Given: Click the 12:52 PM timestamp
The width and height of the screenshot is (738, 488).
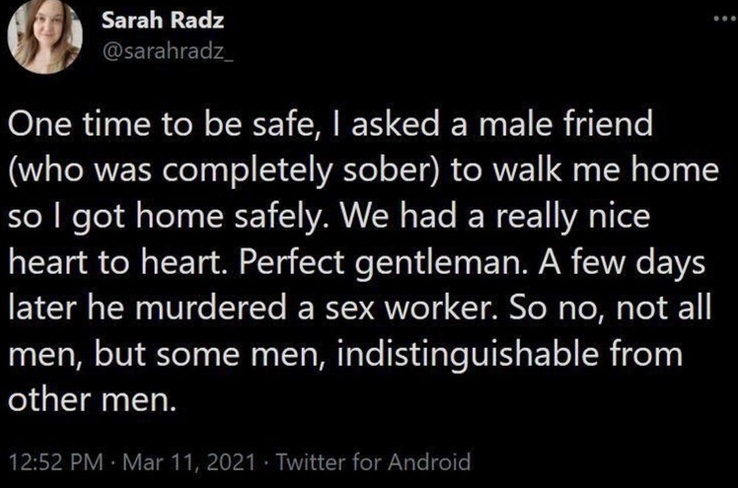Looking at the screenshot, I should (56, 462).
